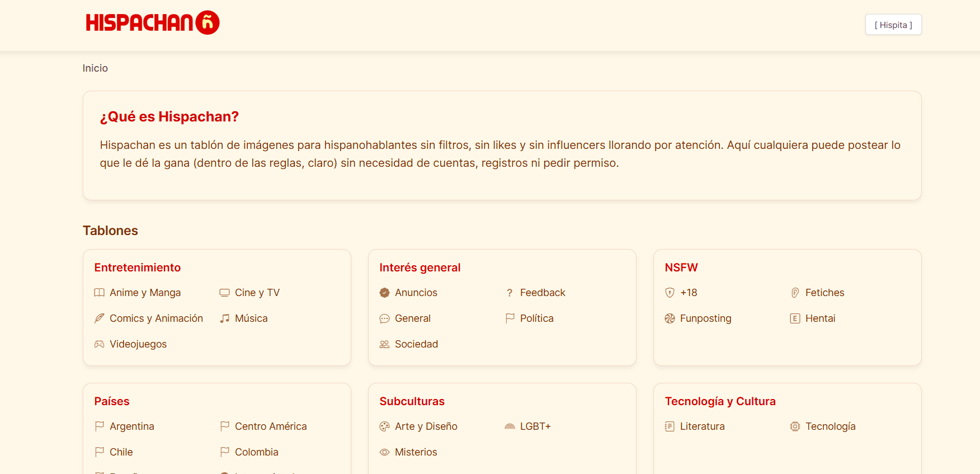Open the Feedback board
980x474 pixels.
coord(543,292)
